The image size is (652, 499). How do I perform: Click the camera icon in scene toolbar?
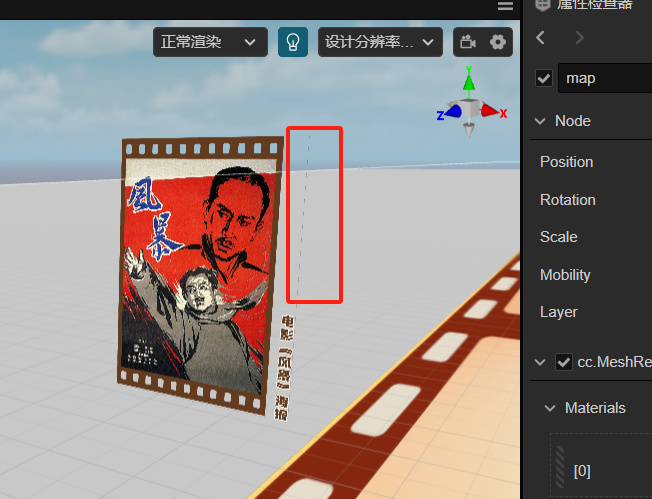(x=468, y=42)
